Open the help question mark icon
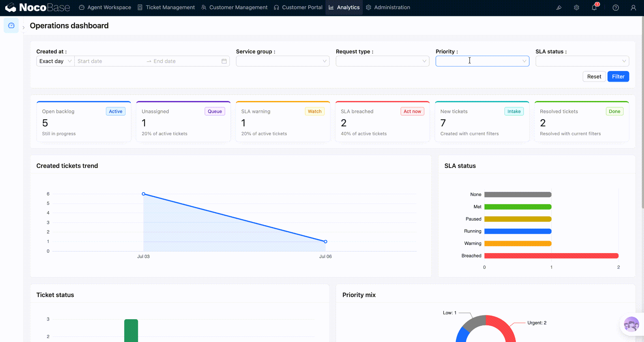644x342 pixels. point(616,7)
